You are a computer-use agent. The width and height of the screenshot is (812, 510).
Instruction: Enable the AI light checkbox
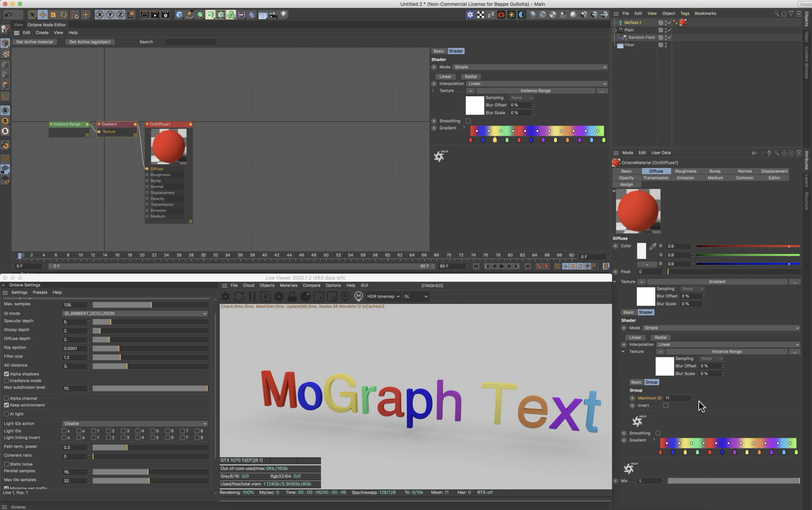click(7, 414)
